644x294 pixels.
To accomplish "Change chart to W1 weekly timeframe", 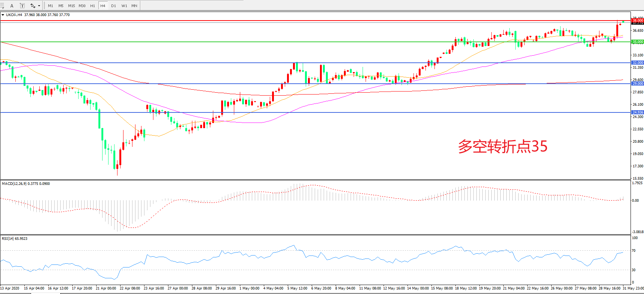I will pos(124,6).
